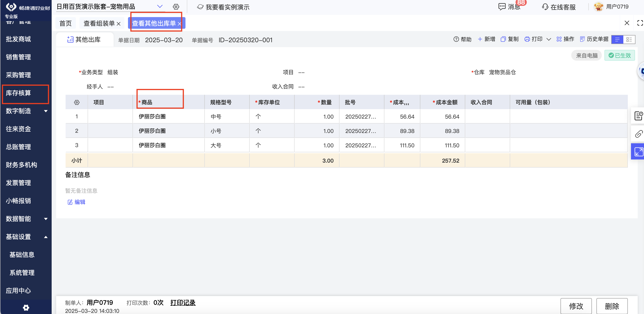Screen dimensions: 644x314
Task: Close the 查看组装单 tab
Action: click(119, 24)
